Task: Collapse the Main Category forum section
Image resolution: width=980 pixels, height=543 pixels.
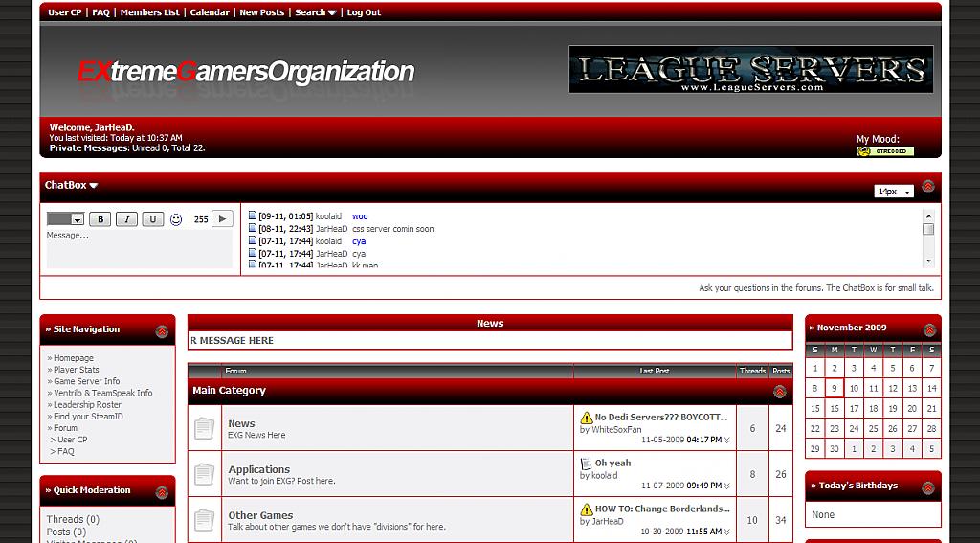Action: tap(779, 392)
